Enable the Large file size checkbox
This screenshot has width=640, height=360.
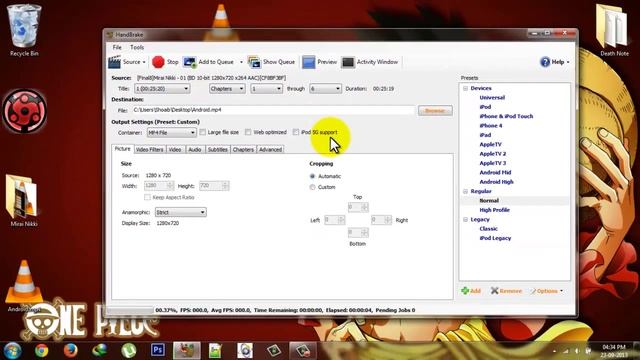(203, 132)
